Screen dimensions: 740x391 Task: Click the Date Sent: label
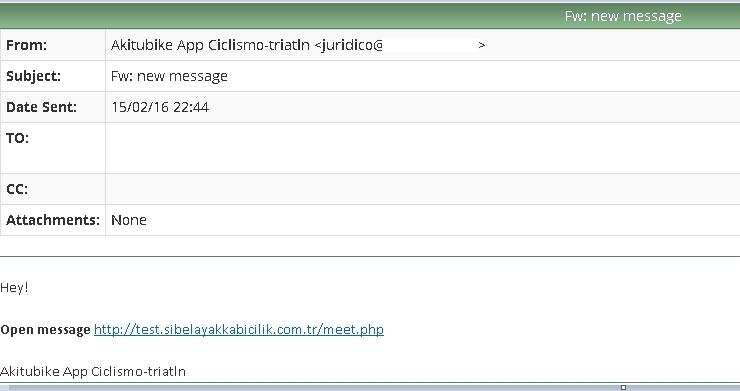click(41, 107)
